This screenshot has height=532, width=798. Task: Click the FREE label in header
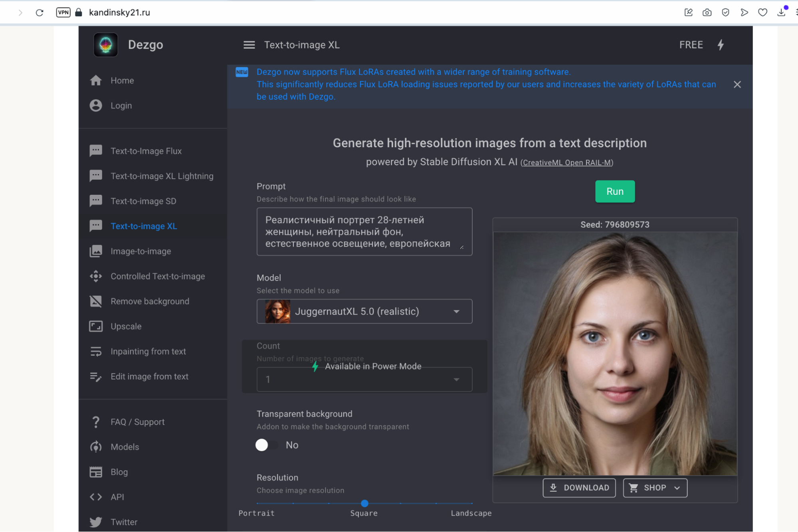point(691,45)
